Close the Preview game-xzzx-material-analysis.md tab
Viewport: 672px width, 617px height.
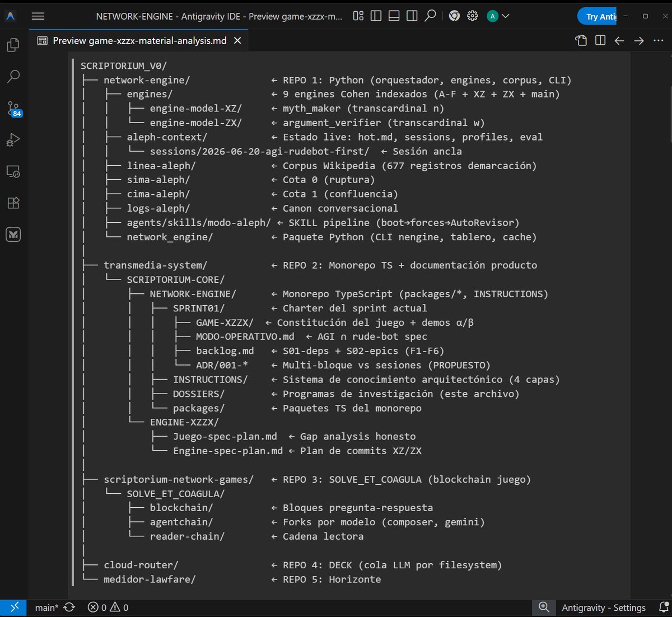237,40
